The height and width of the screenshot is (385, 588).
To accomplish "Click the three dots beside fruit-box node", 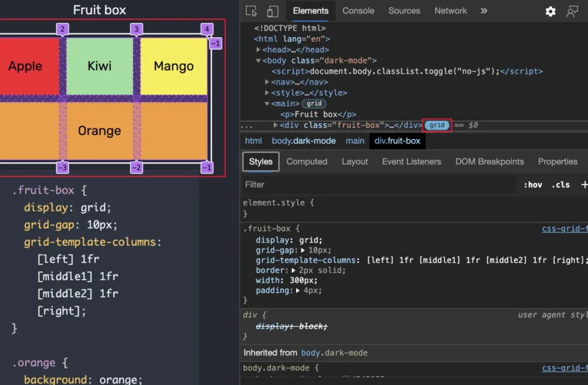I will click(247, 126).
